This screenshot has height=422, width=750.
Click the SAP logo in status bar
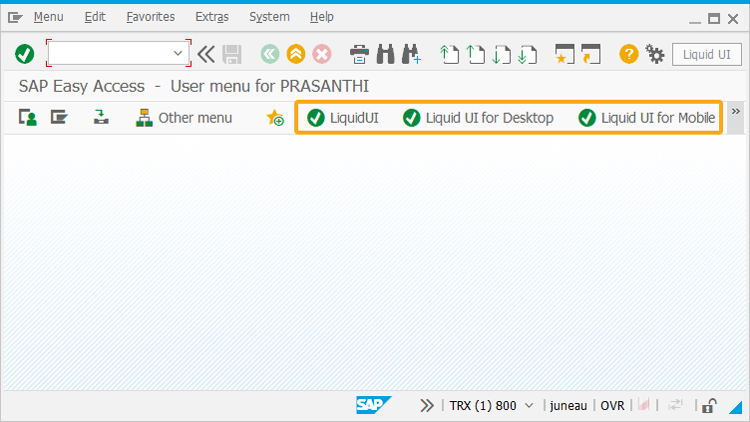pos(373,405)
